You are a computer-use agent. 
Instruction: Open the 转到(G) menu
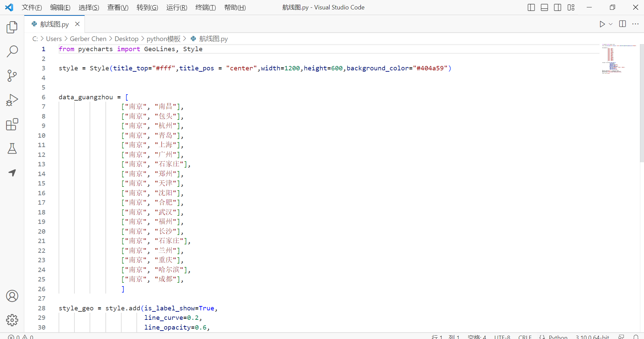click(147, 7)
